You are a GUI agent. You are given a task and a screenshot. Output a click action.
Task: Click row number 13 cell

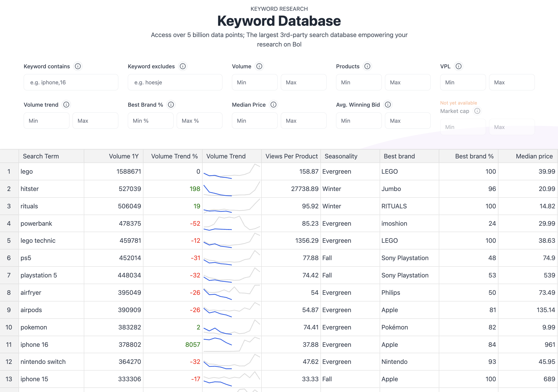click(9, 379)
